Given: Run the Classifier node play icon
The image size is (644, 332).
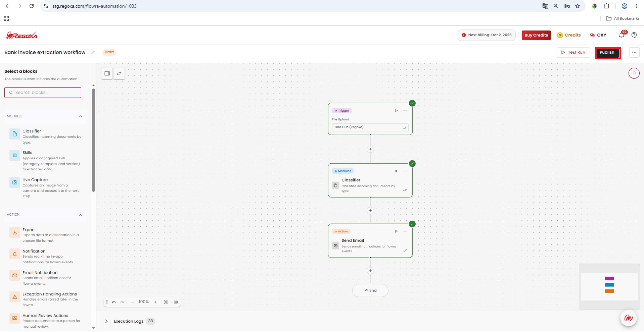Looking at the screenshot, I should click(396, 171).
